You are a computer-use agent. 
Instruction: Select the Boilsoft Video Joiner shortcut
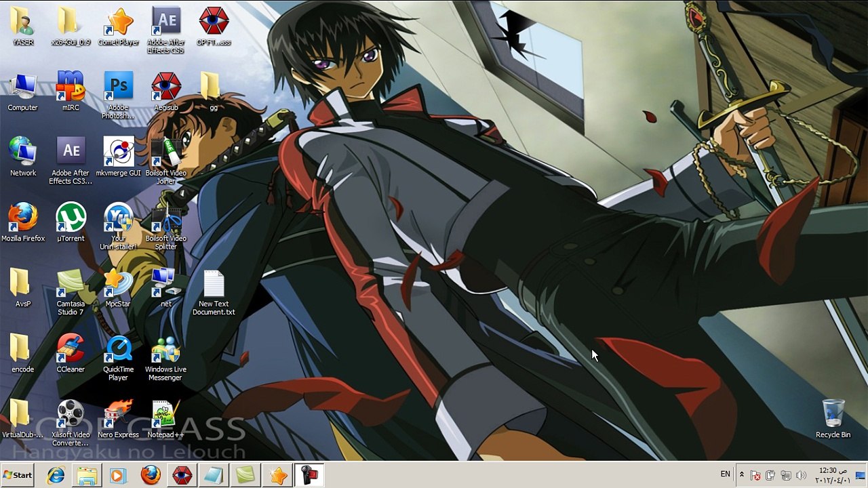(x=165, y=161)
